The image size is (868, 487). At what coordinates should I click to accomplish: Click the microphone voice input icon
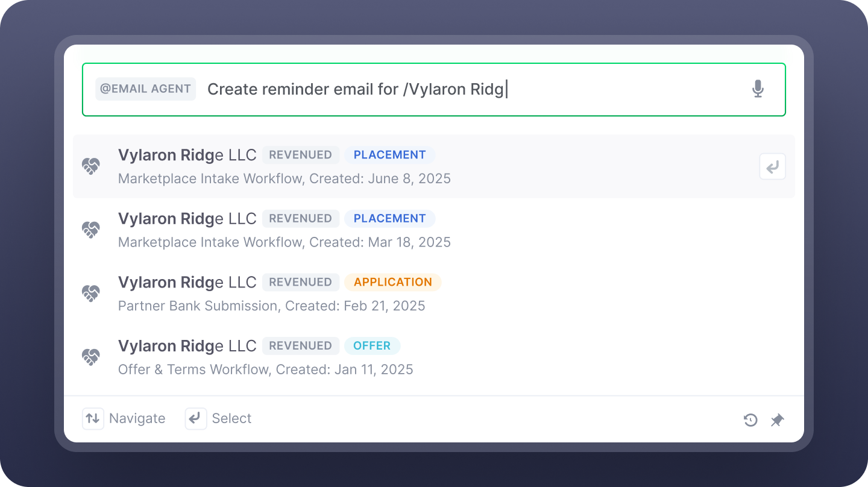click(x=758, y=89)
